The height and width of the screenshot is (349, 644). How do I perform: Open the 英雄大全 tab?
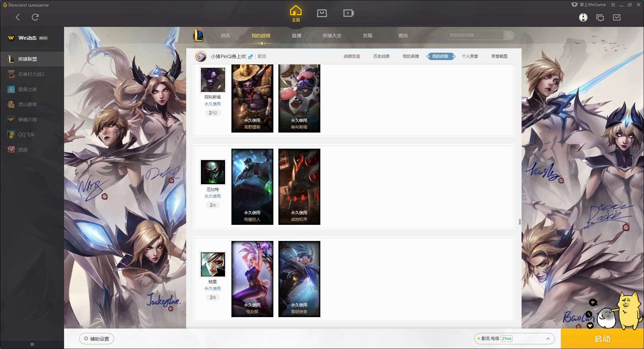coord(332,36)
